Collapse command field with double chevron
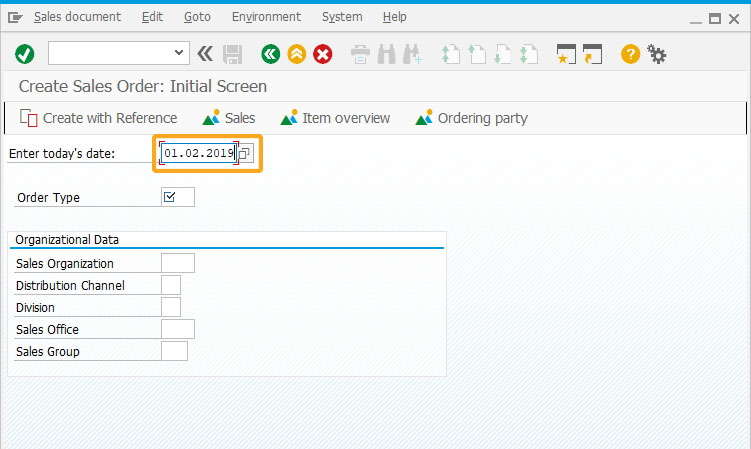The height and width of the screenshot is (449, 751). (x=205, y=53)
